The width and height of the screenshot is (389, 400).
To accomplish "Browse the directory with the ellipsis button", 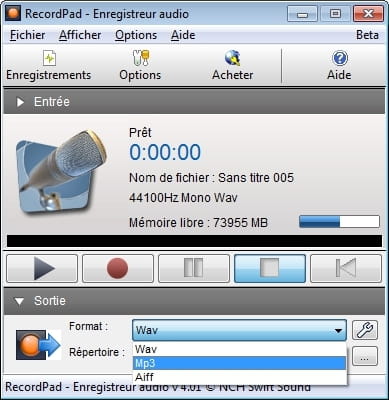I will (365, 356).
